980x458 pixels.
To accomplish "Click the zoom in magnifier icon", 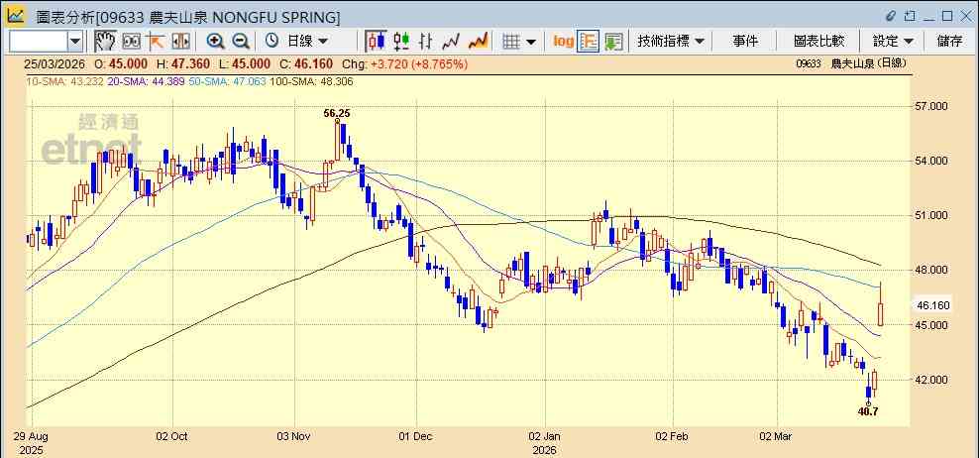I will [x=216, y=42].
